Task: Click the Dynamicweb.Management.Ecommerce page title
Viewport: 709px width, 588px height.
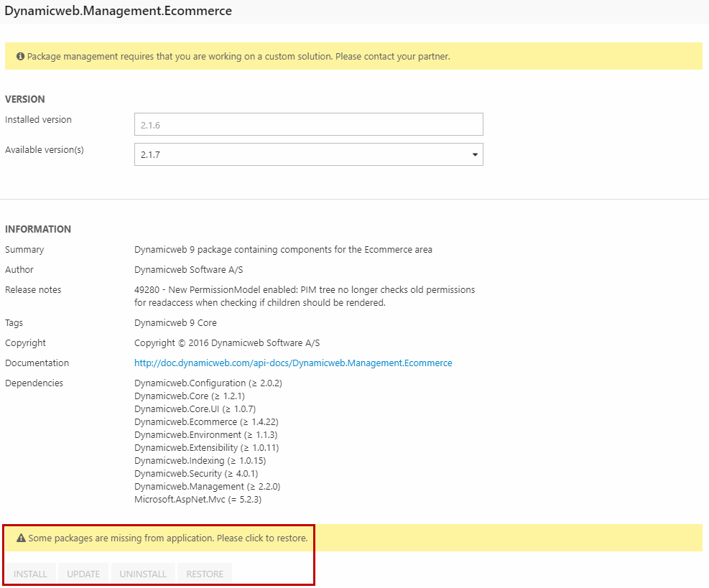Action: (x=119, y=11)
